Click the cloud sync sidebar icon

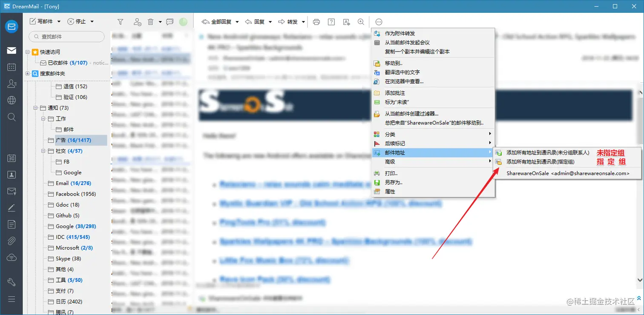(x=11, y=257)
